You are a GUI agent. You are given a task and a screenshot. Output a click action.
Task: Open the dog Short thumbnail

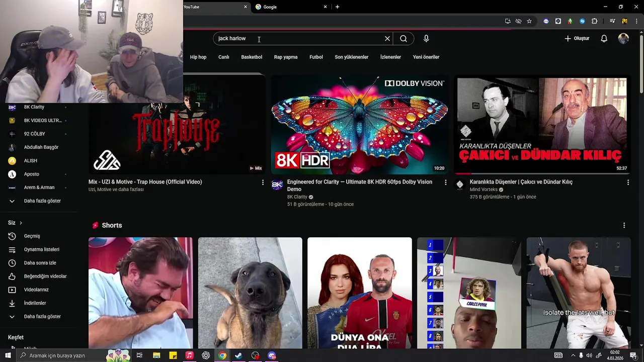[x=250, y=293]
